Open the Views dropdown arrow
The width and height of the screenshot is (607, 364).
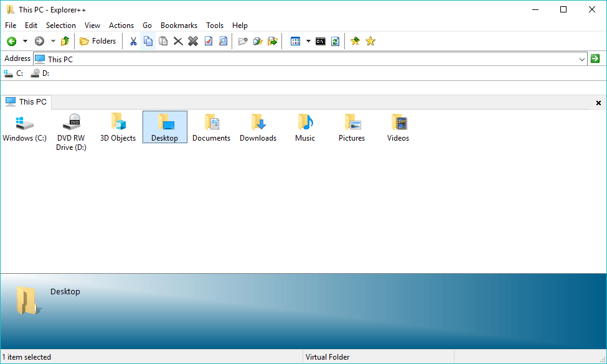[307, 41]
